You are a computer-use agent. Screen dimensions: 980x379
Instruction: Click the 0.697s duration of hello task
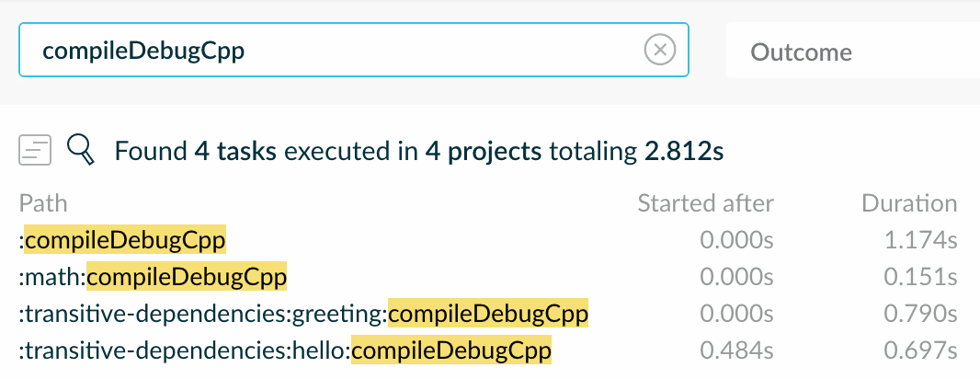pos(920,350)
